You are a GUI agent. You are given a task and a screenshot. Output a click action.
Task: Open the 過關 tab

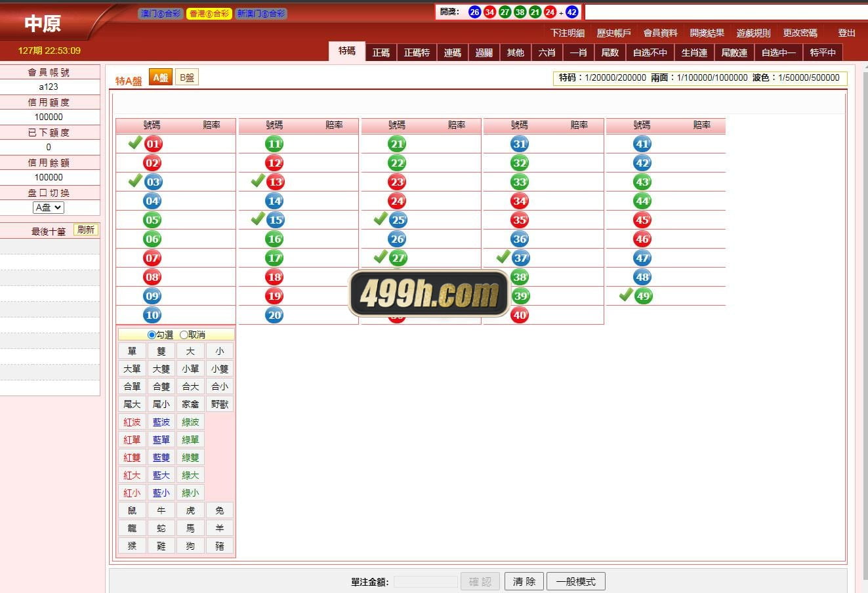coord(484,52)
